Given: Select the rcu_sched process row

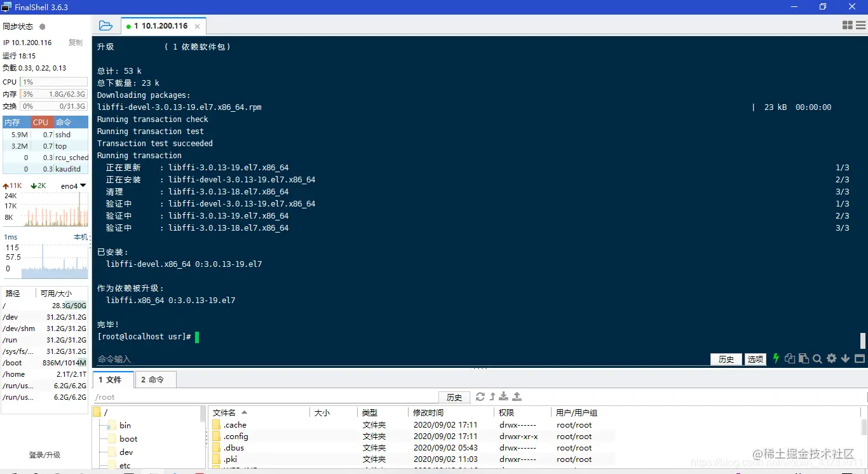Looking at the screenshot, I should [46, 158].
